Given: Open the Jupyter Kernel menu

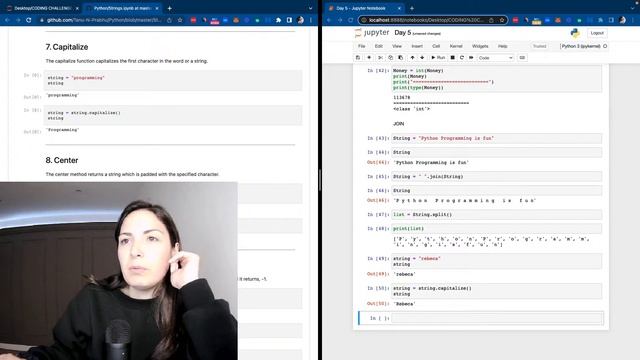Looking at the screenshot, I should tap(456, 46).
